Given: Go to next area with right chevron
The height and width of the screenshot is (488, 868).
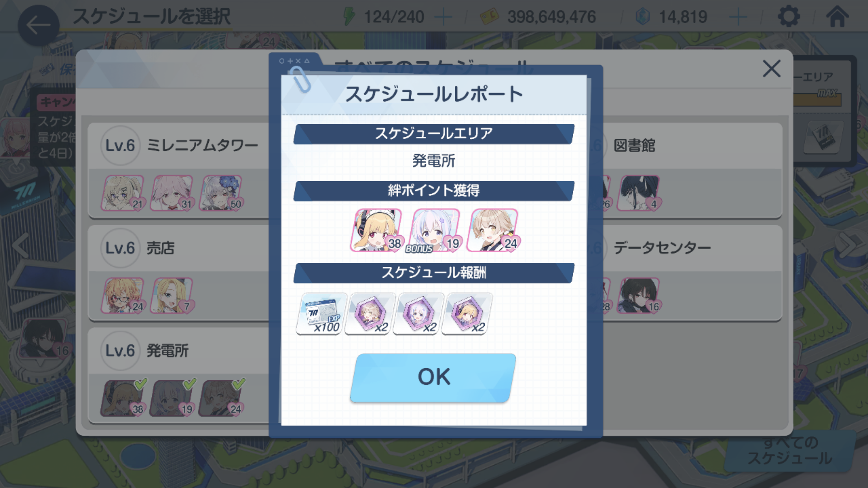Looking at the screenshot, I should pyautogui.click(x=848, y=246).
